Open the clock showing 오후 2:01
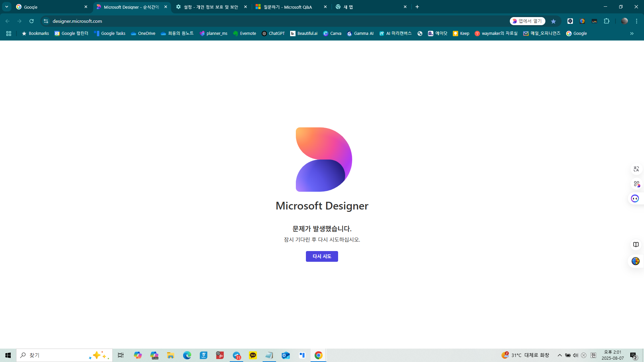The height and width of the screenshot is (362, 644). coord(612,355)
